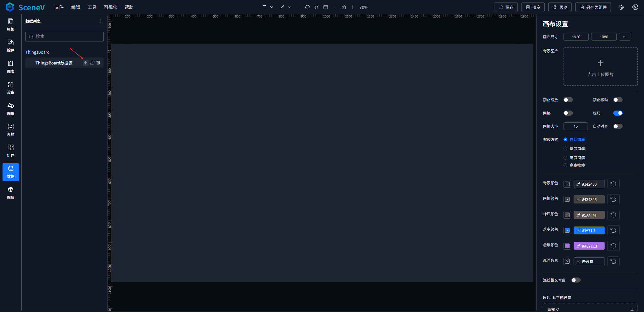Image resolution: width=644 pixels, height=312 pixels.
Task: Open the 文件 menu
Action: 59,7
